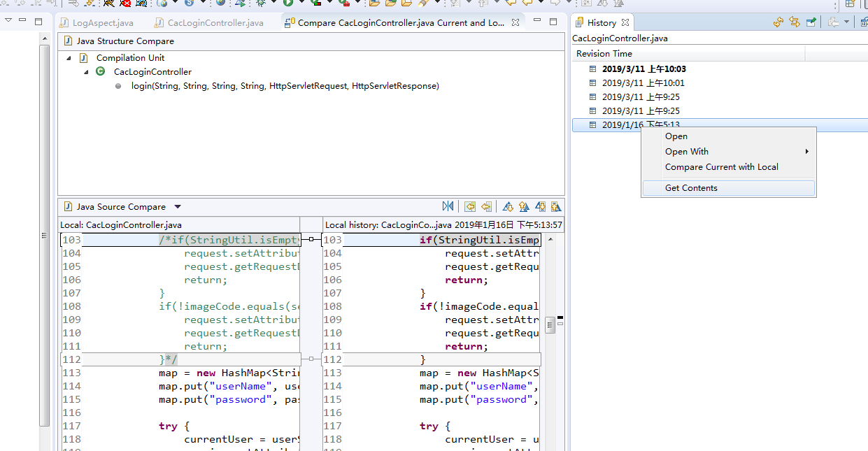Switch to CacLoginController.java editor tab

tap(208, 23)
